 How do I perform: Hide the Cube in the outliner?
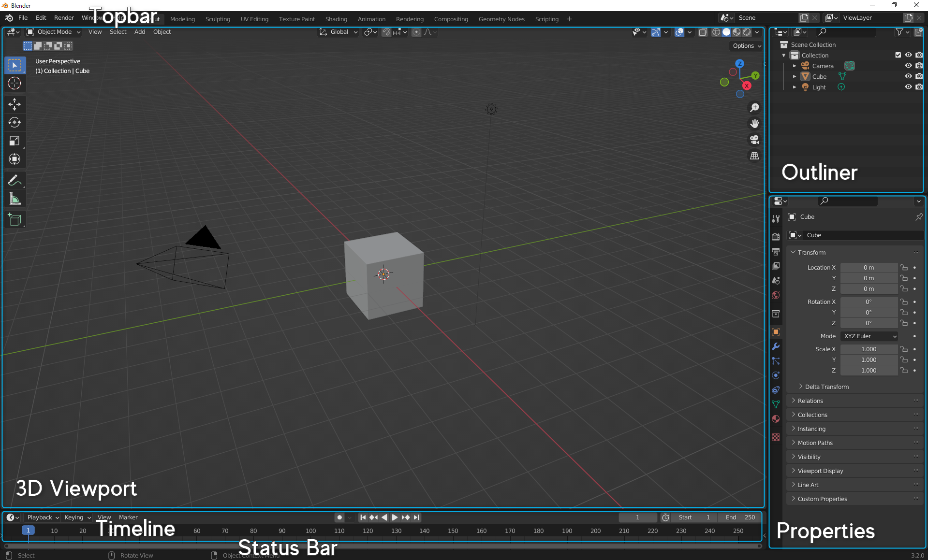pos(908,76)
